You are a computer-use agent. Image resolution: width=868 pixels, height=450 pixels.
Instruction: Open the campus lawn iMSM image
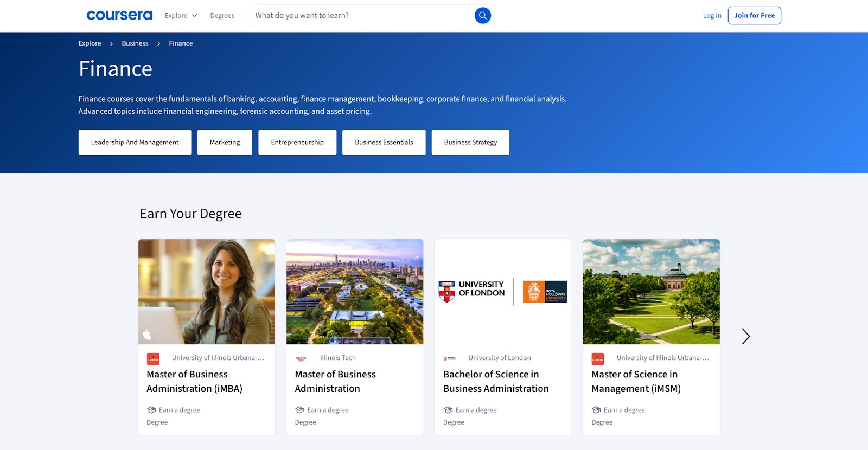point(652,292)
